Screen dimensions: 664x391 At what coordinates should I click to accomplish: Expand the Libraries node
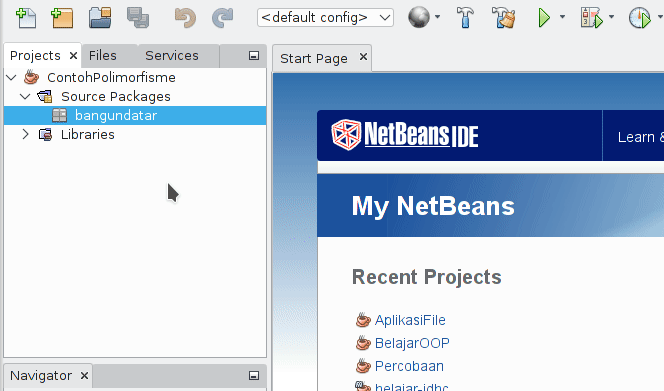(25, 135)
